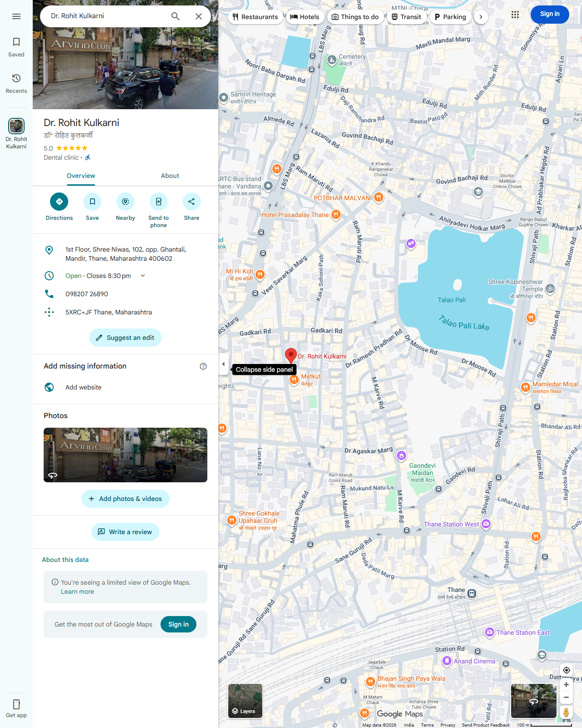Click the Thane railway station icon
The width and height of the screenshot is (582, 728).
pyautogui.click(x=472, y=593)
